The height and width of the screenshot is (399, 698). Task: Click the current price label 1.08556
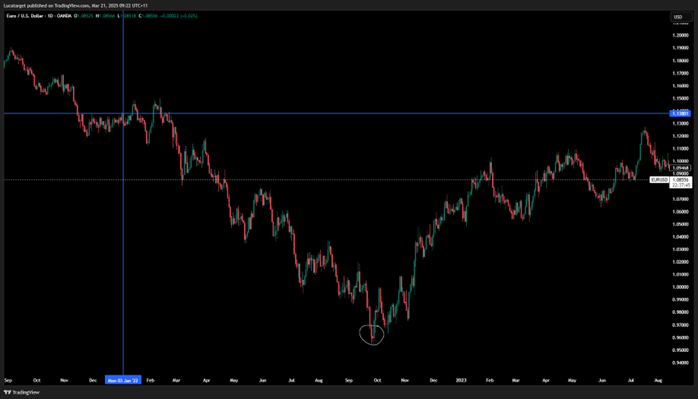(681, 180)
